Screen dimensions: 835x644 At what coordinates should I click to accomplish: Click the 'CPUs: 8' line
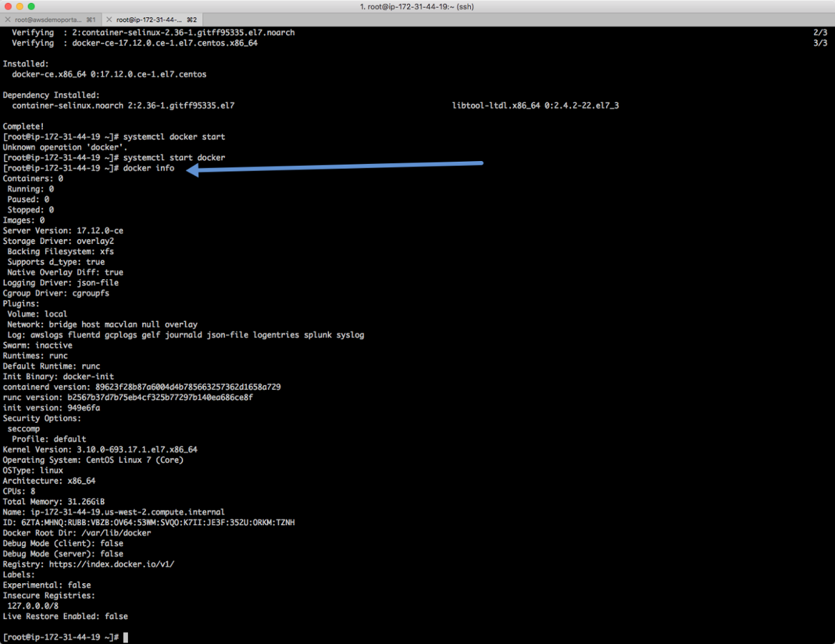19,492
